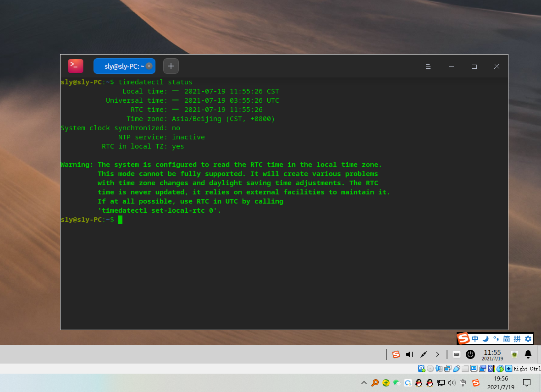Image resolution: width=541 pixels, height=392 pixels.
Task: Toggle Chinese/English mode on Sogou bar
Action: click(x=475, y=339)
